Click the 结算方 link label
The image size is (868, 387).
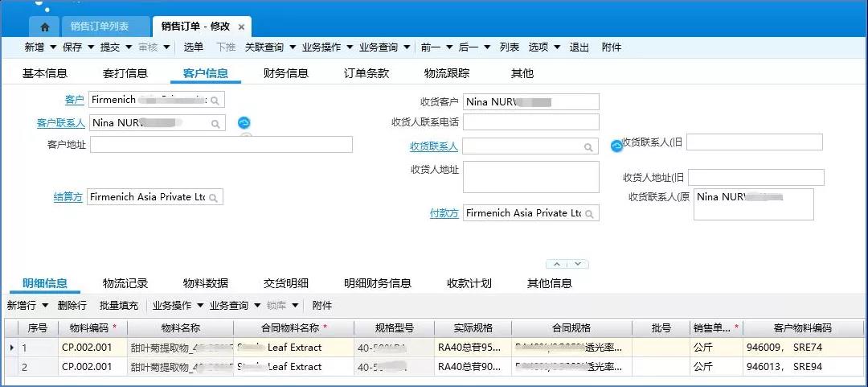[x=68, y=197]
